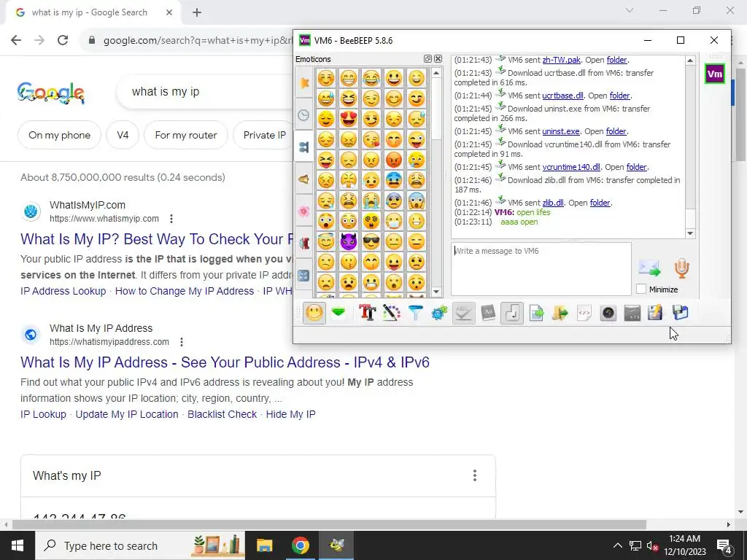The height and width of the screenshot is (560, 747).
Task: Open the recent emoticons clock tab
Action: pos(304,114)
